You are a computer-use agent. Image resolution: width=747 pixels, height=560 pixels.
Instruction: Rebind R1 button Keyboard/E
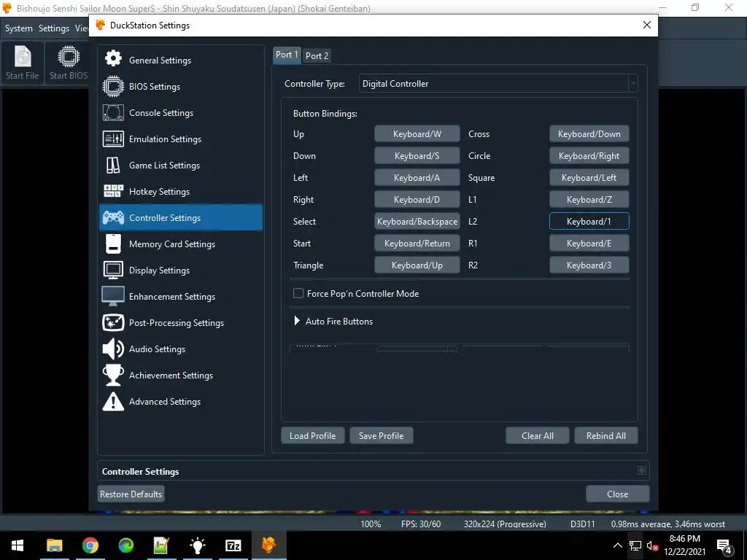click(589, 244)
